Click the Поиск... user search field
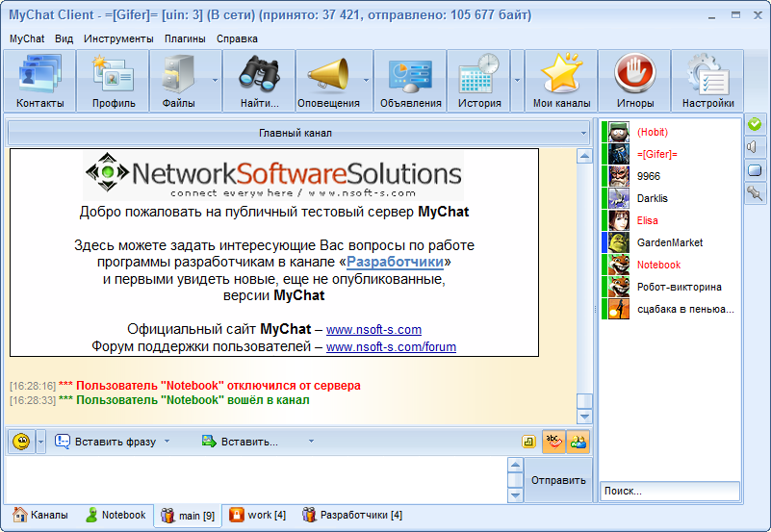This screenshot has height=532, width=771. tap(670, 491)
